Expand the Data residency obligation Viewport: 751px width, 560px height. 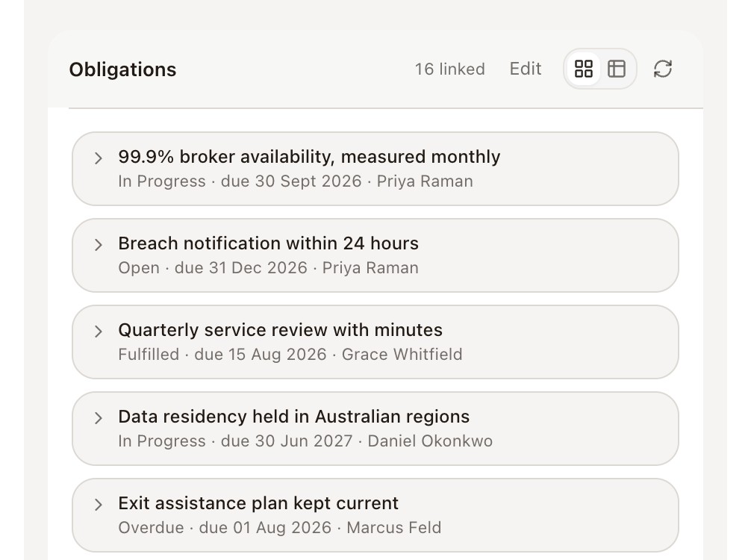click(x=99, y=418)
